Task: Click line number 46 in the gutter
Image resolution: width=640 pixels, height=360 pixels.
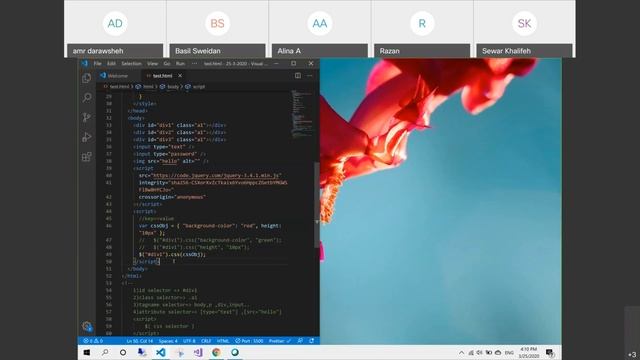Action: (109, 226)
